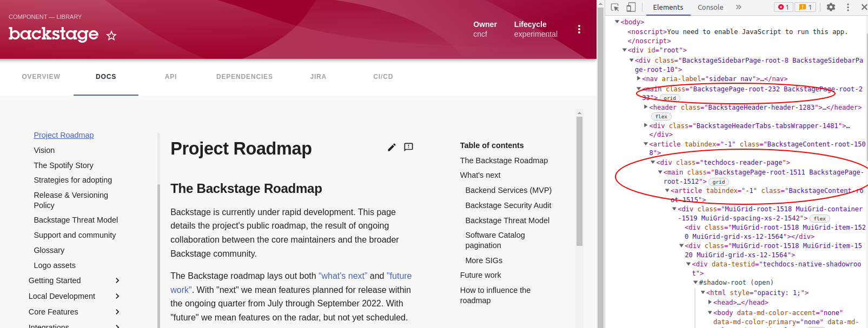Jump to Backstage Threat Model in contents
This screenshot has height=328, width=868.
pos(507,220)
